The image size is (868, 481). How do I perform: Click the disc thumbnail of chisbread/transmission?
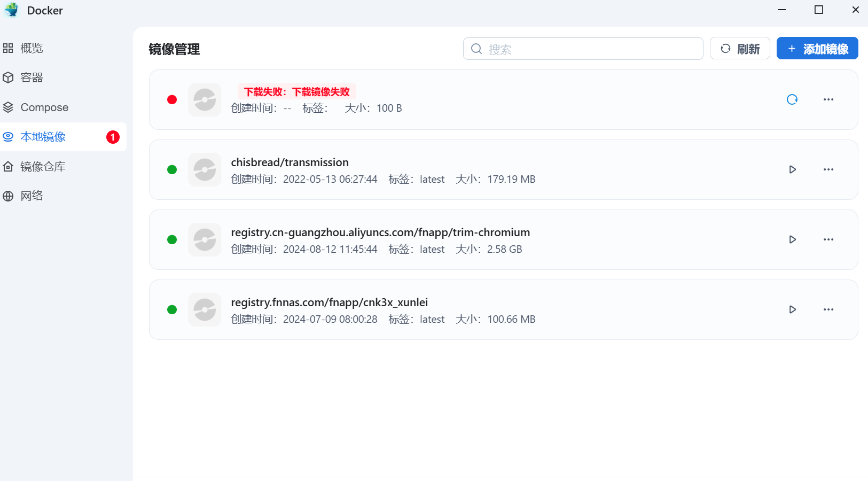point(205,169)
